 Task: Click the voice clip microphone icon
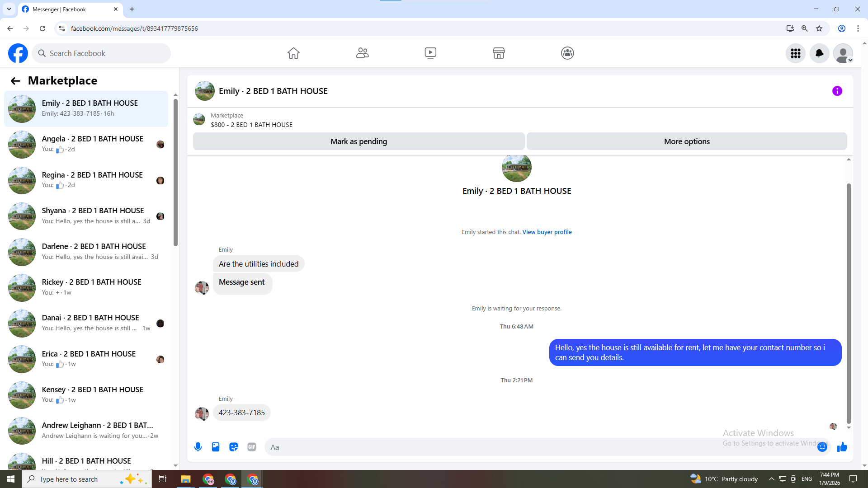pos(198,447)
